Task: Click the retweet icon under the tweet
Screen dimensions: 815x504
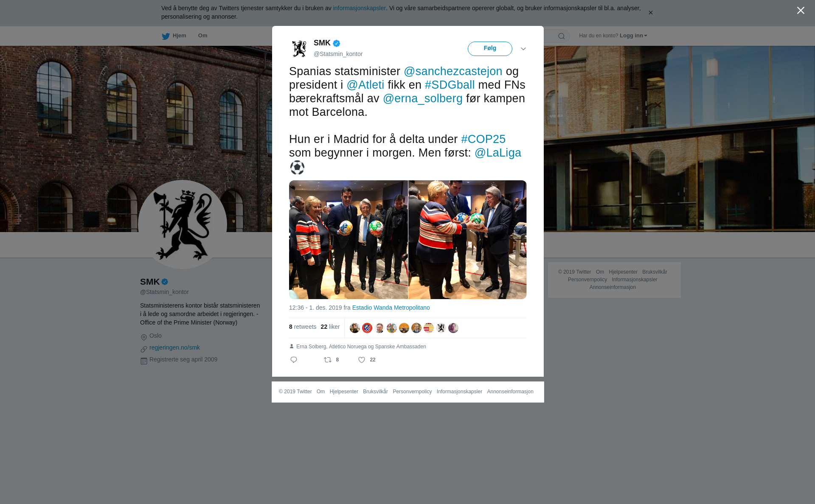Action: click(328, 360)
